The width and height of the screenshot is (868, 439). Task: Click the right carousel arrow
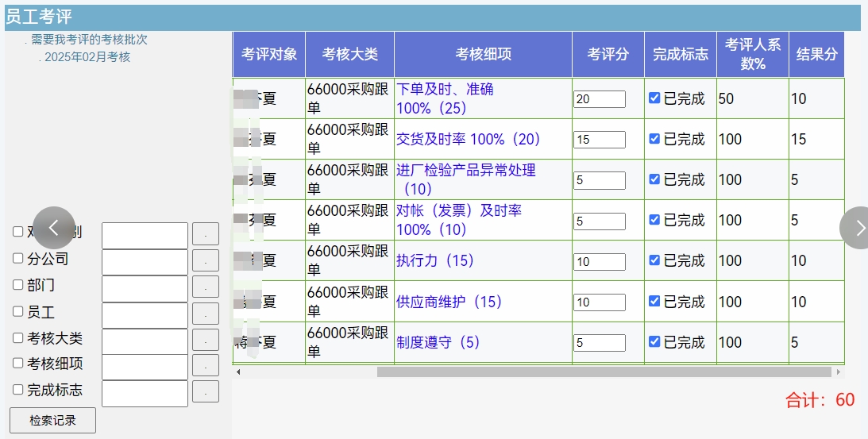point(858,228)
